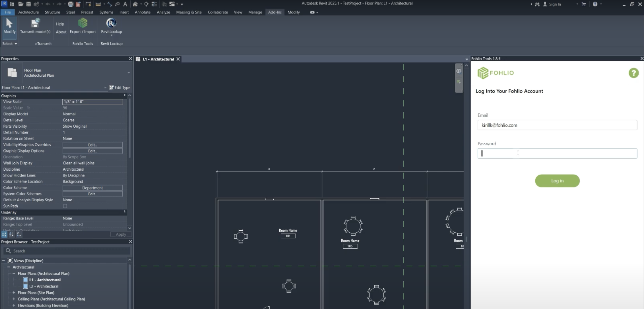This screenshot has height=309, width=644.
Task: Switch to the Architecture ribbon tab
Action: point(29,12)
